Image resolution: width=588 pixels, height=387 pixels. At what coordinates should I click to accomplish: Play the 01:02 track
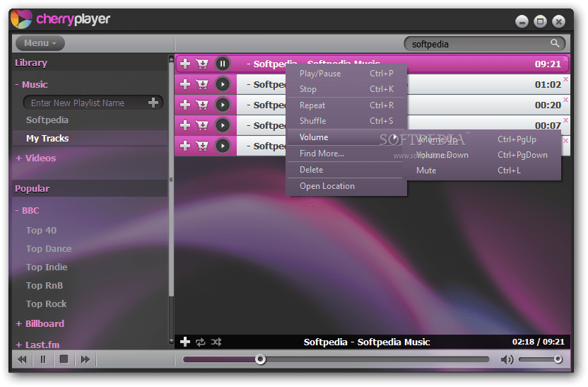point(223,84)
